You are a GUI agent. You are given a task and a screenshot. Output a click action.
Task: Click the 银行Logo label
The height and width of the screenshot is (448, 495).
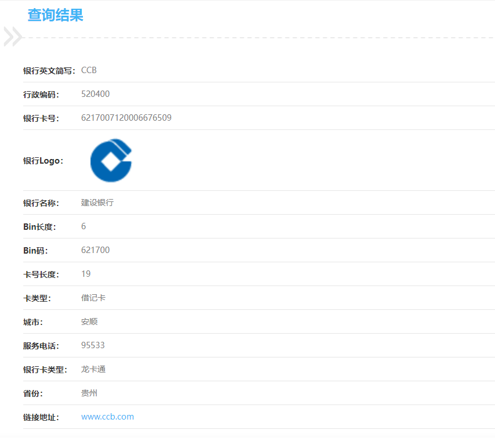point(43,161)
